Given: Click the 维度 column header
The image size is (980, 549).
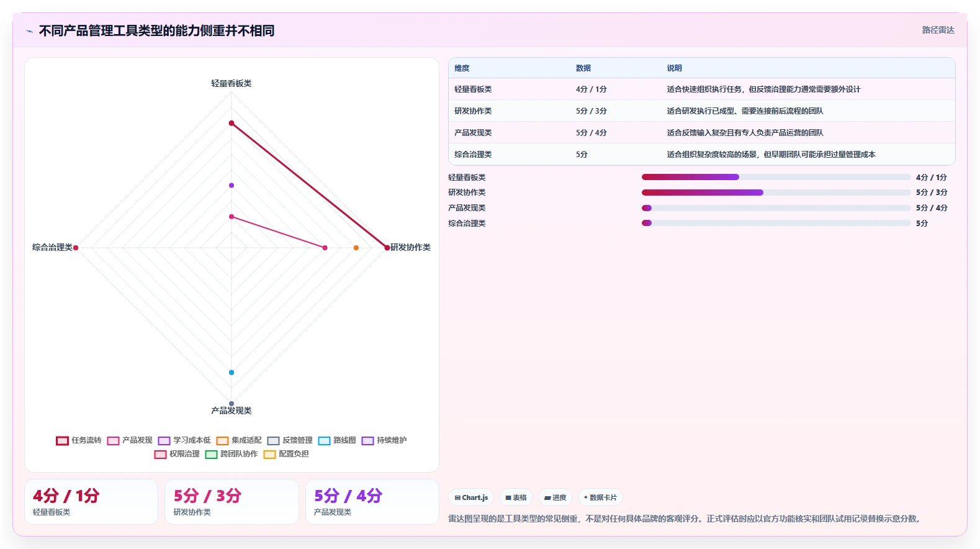Looking at the screenshot, I should [462, 68].
